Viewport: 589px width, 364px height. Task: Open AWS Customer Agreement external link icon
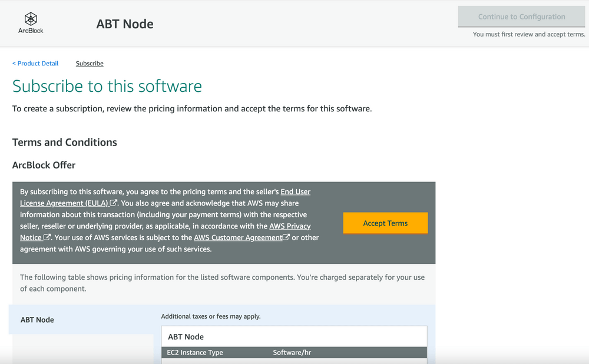point(286,237)
